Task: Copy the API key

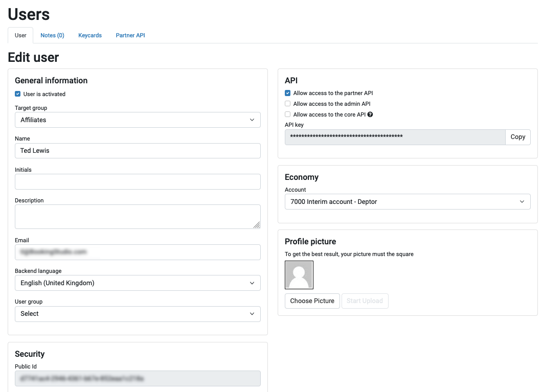Action: [517, 137]
